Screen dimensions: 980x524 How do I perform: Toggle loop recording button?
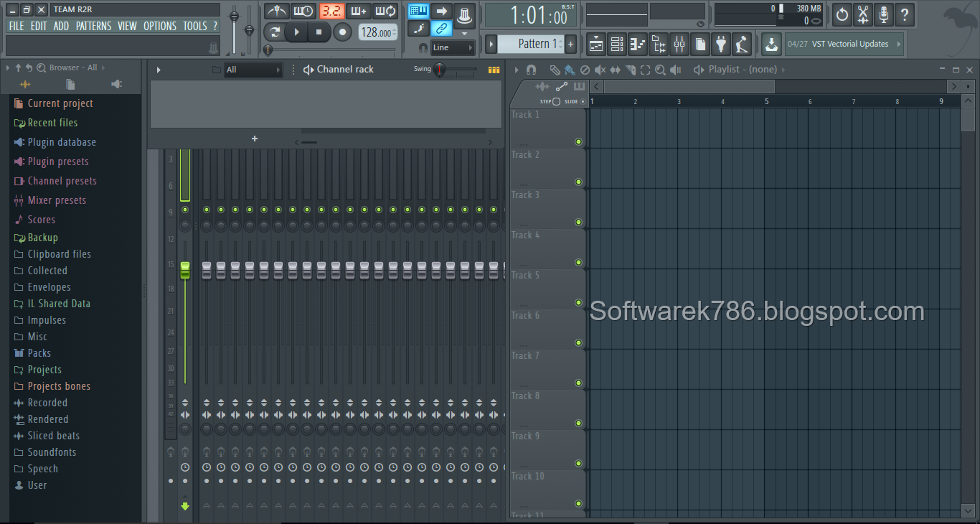pos(386,11)
